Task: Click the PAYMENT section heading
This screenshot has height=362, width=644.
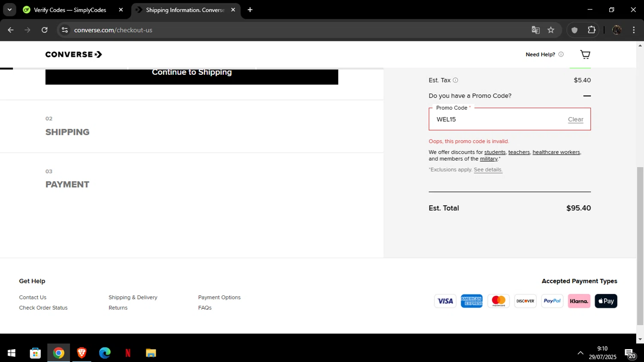Action: pyautogui.click(x=67, y=185)
